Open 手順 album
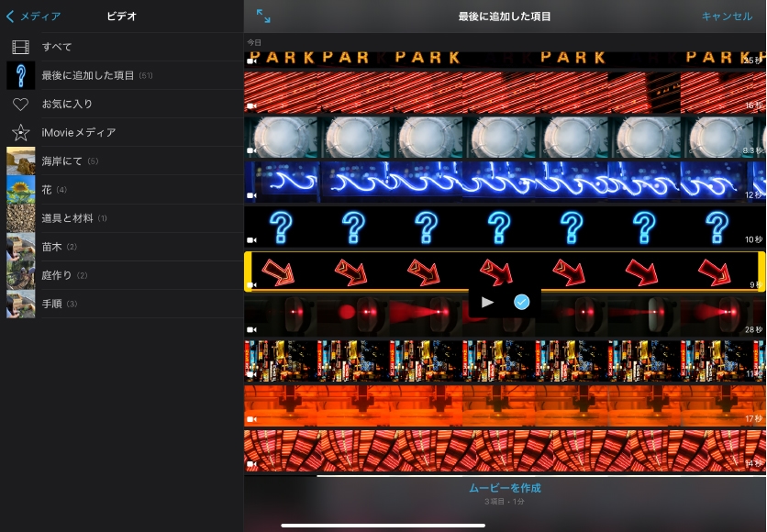This screenshot has height=532, width=767. coord(52,304)
